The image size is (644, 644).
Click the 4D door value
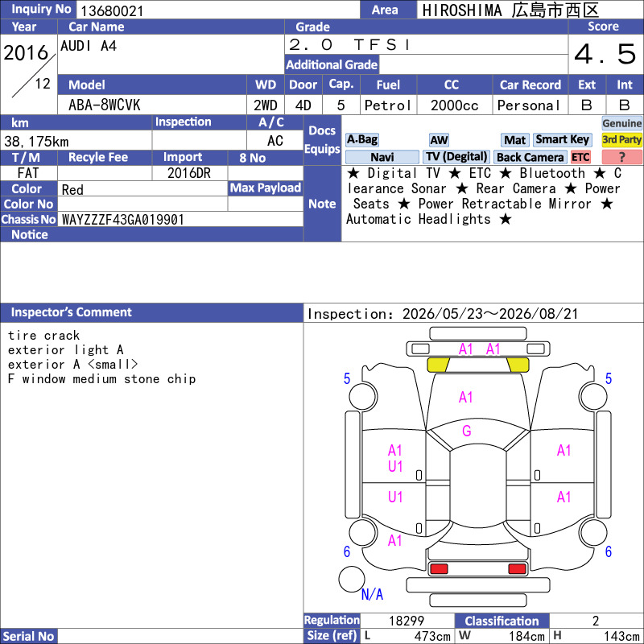(303, 105)
